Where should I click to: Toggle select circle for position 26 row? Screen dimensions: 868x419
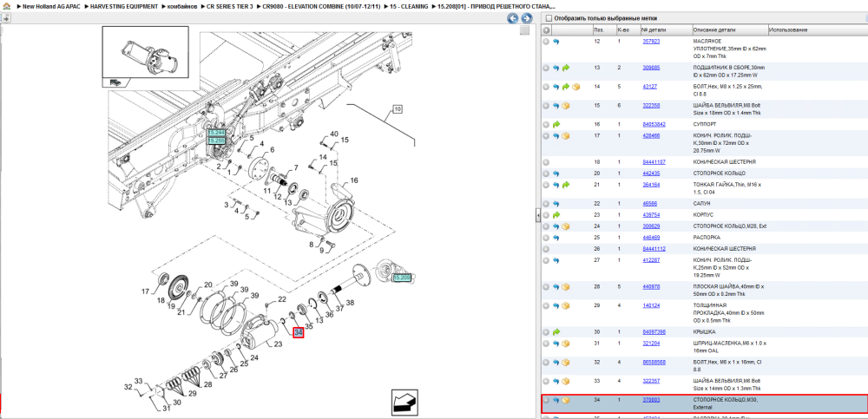point(546,249)
